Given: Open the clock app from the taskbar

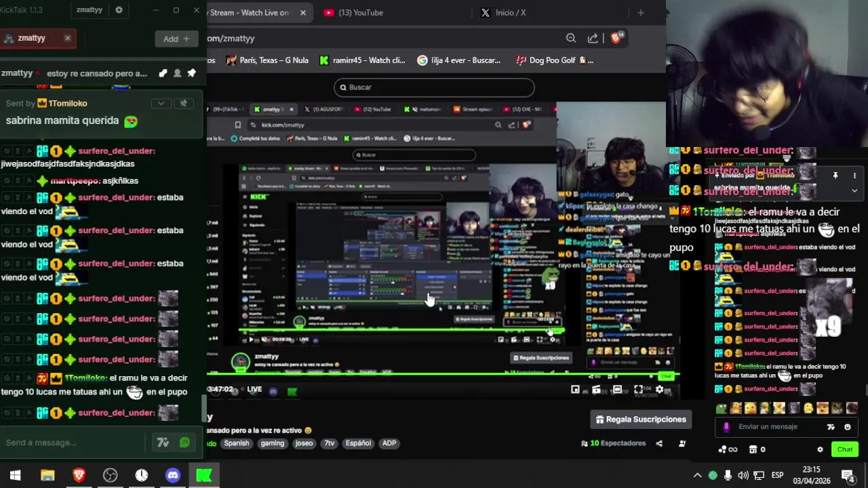Looking at the screenshot, I should click(142, 475).
